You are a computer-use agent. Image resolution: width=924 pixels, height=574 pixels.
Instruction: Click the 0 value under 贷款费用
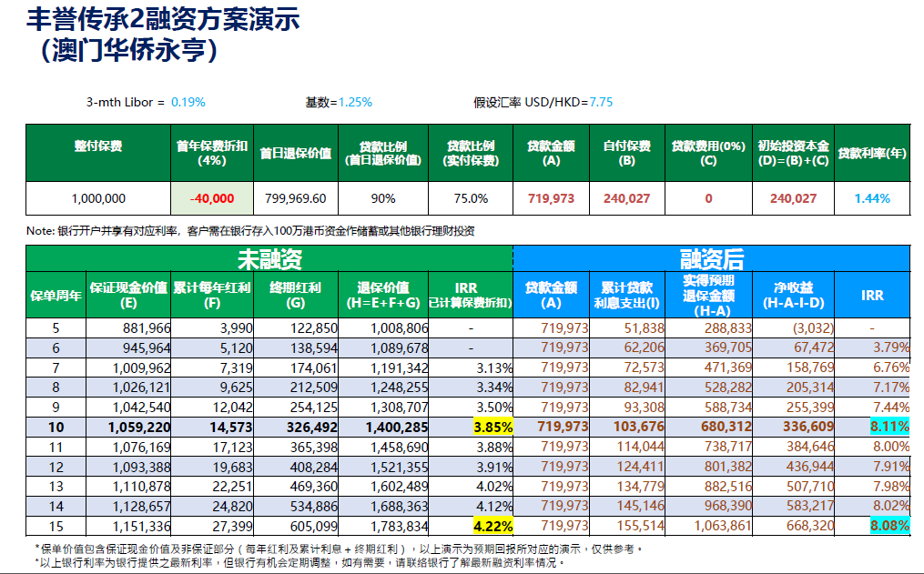click(x=708, y=199)
